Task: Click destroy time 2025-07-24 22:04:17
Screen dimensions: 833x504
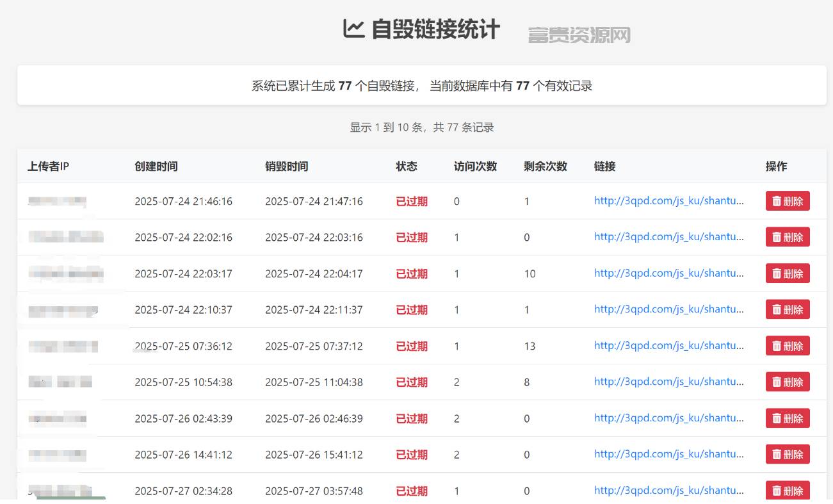Action: point(314,273)
